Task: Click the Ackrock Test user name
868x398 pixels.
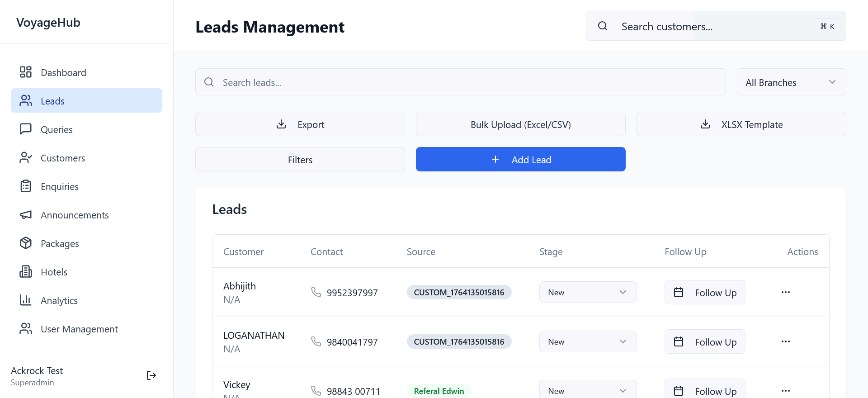Action: 37,370
